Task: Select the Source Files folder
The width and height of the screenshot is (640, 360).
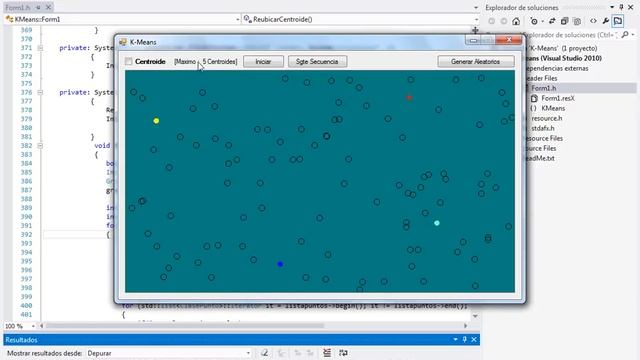Action: pos(540,148)
